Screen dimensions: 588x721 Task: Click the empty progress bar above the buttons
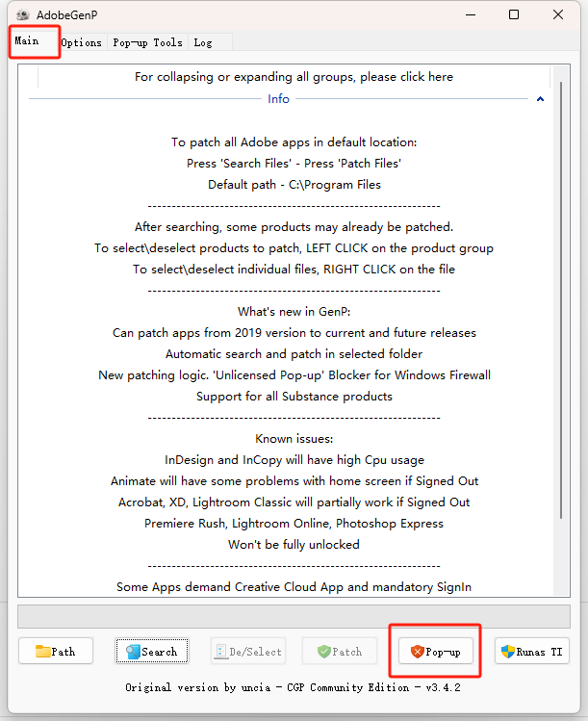click(294, 616)
